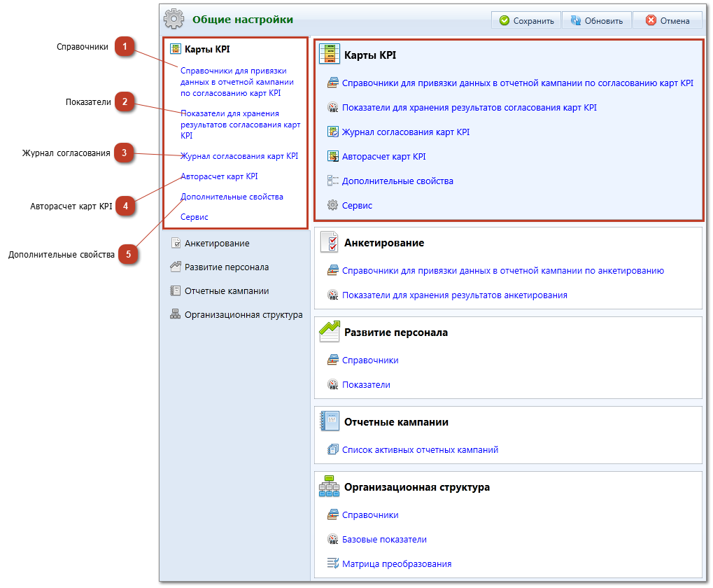The height and width of the screenshot is (588, 713).
Task: Open sidebar link Справочники для привязки данных
Action: click(x=237, y=82)
